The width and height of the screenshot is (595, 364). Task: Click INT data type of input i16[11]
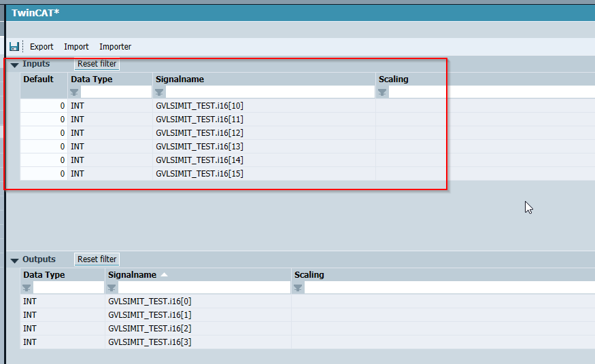[78, 120]
